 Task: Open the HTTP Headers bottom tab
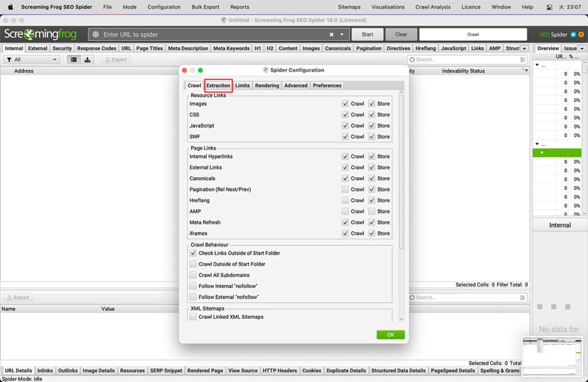[x=280, y=371]
